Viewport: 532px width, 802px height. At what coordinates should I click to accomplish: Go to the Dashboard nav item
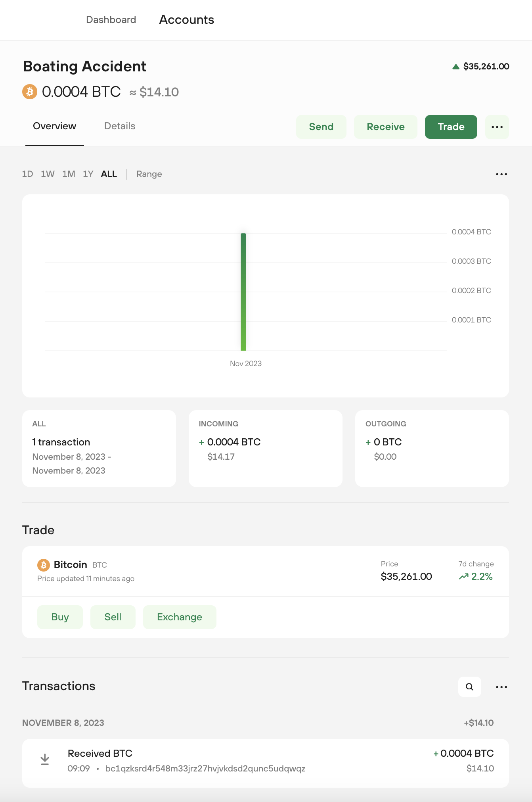[111, 20]
